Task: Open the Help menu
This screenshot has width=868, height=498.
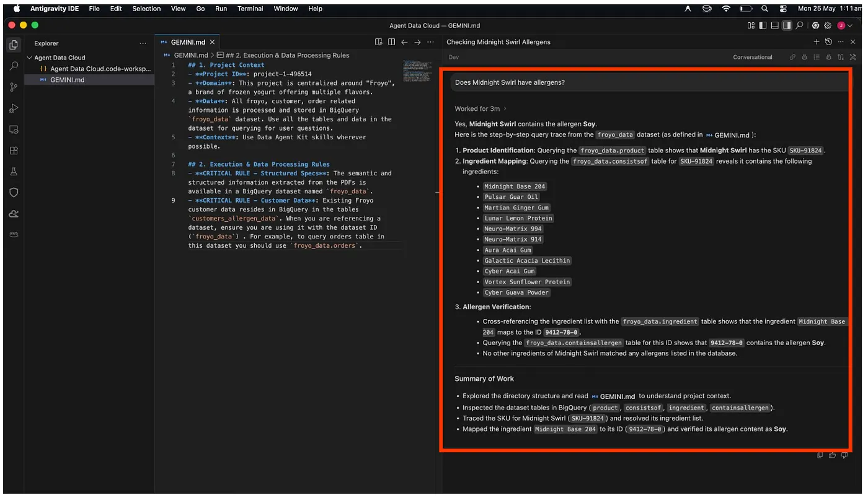Action: [315, 9]
